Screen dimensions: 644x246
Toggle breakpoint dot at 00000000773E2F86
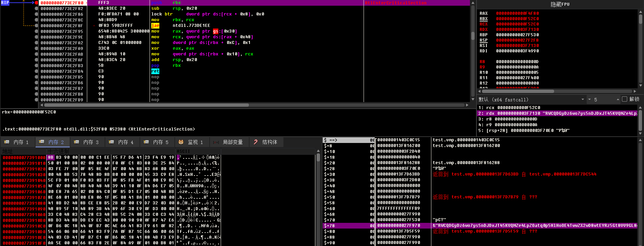click(36, 14)
